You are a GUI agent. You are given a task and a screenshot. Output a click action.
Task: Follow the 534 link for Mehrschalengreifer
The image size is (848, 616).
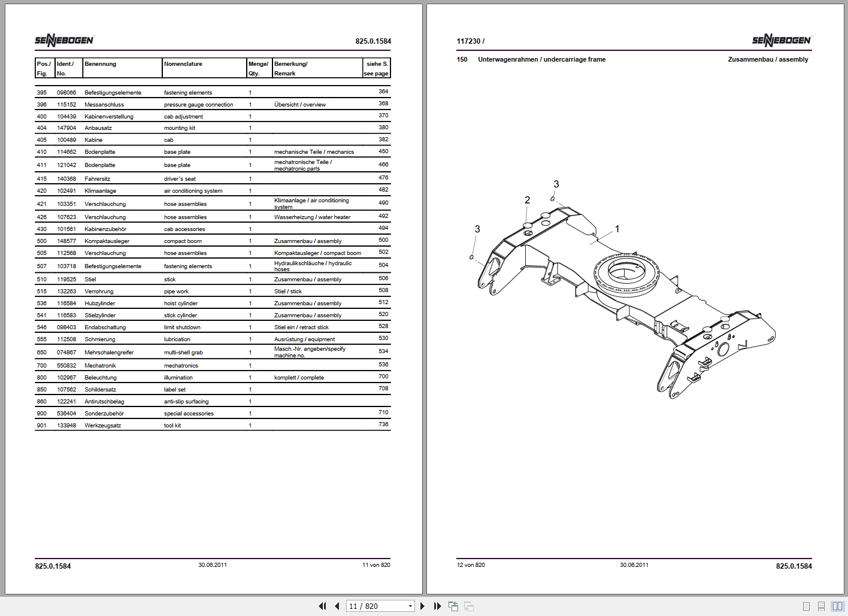pos(383,351)
